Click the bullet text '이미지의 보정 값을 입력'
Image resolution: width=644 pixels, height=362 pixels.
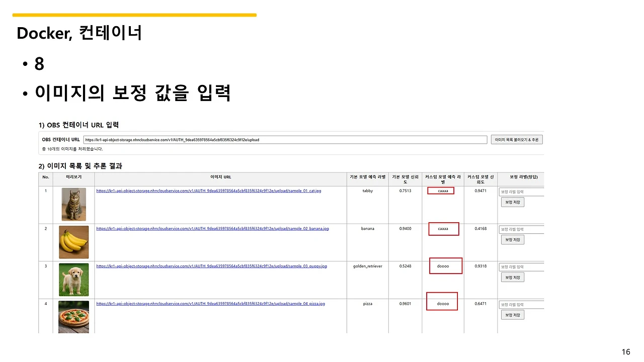tap(133, 93)
